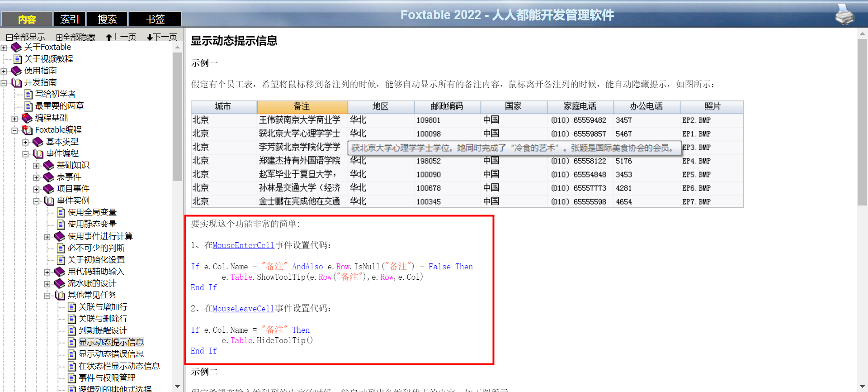Click the book icon beside 编程基础
Screen dimensions: 868x392
[27, 118]
